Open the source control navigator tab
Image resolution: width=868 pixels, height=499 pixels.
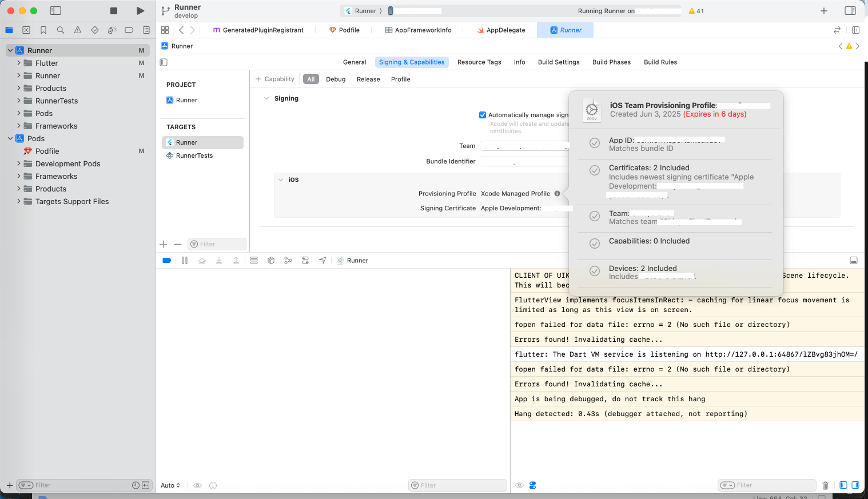tap(26, 30)
